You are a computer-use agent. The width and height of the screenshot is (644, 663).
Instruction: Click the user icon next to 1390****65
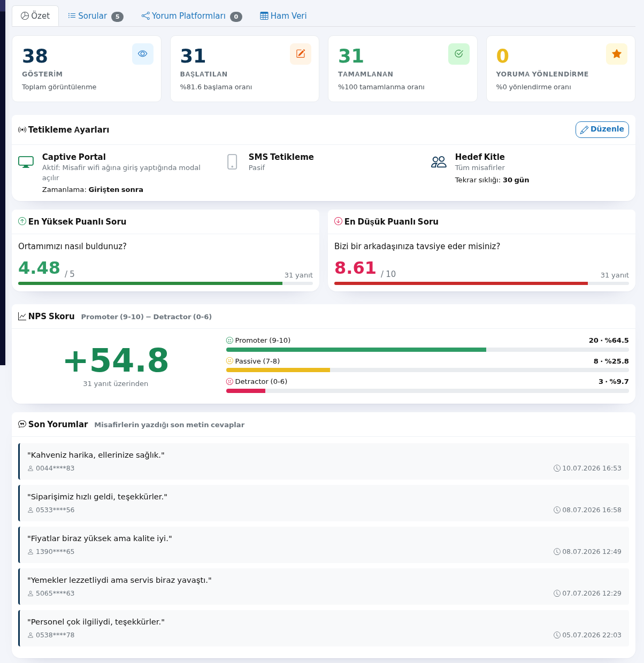[x=30, y=552]
